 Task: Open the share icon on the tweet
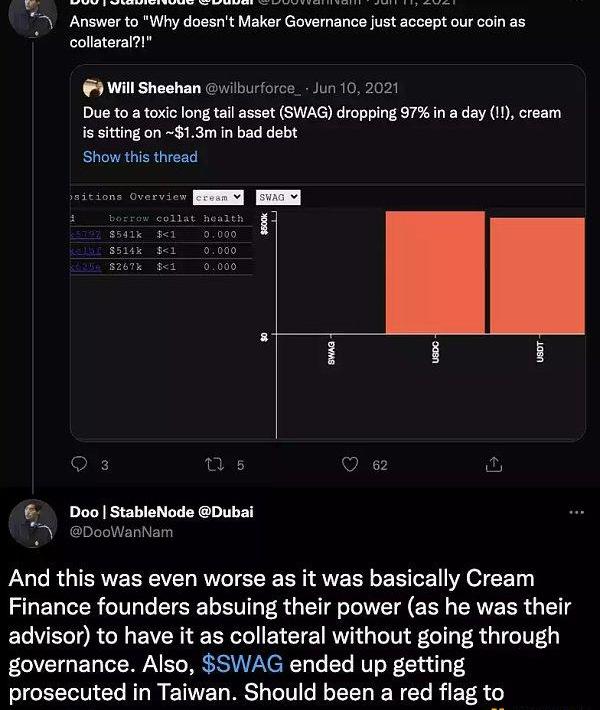[493, 464]
